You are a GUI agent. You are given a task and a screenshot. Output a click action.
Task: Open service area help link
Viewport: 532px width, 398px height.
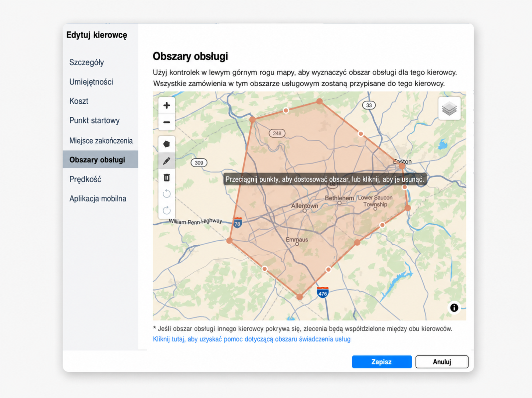click(252, 339)
